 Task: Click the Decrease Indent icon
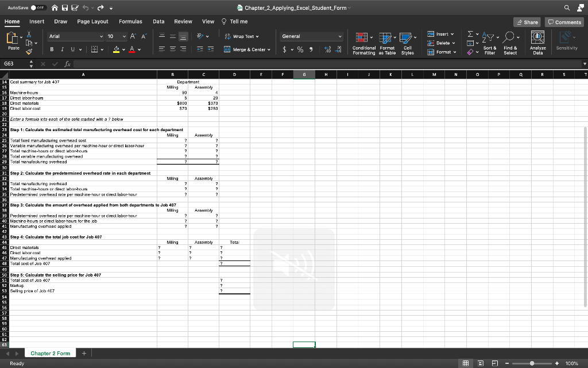tap(200, 49)
